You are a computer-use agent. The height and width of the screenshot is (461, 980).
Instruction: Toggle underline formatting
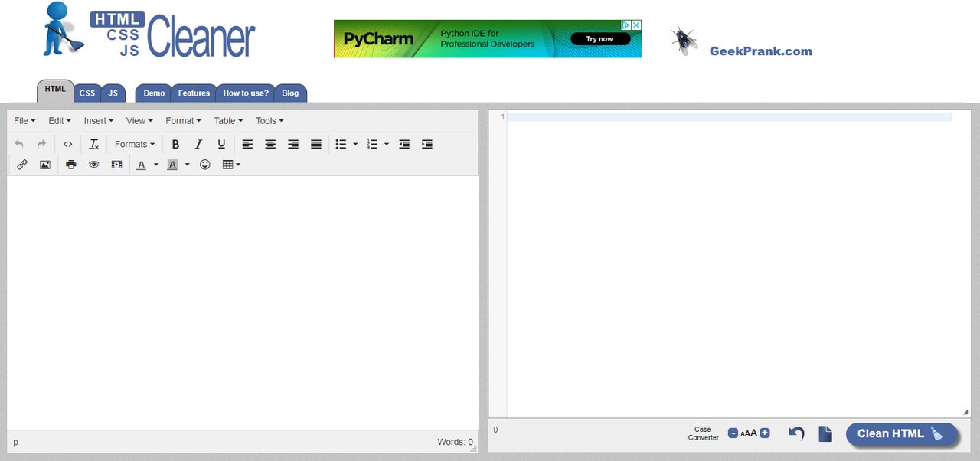pos(221,144)
